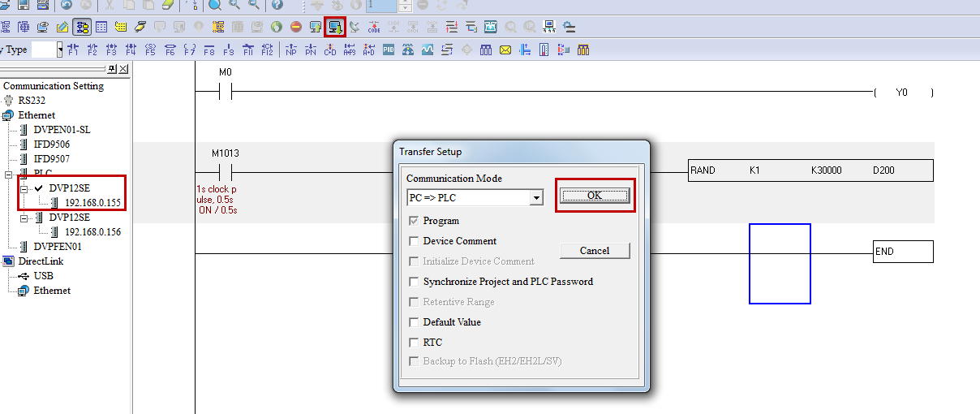Select the 192.168.0.156 tree entry
Viewport: 980px width, 414px height.
(92, 232)
